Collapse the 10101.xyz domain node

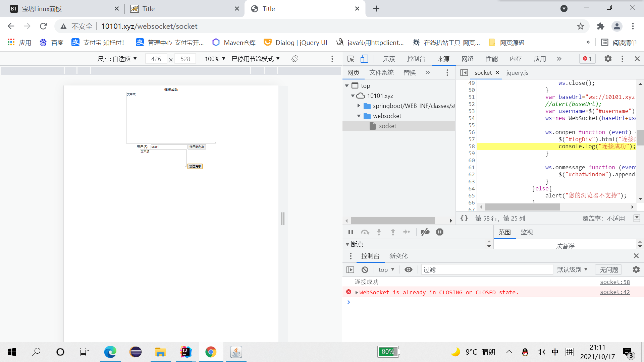tap(353, 96)
